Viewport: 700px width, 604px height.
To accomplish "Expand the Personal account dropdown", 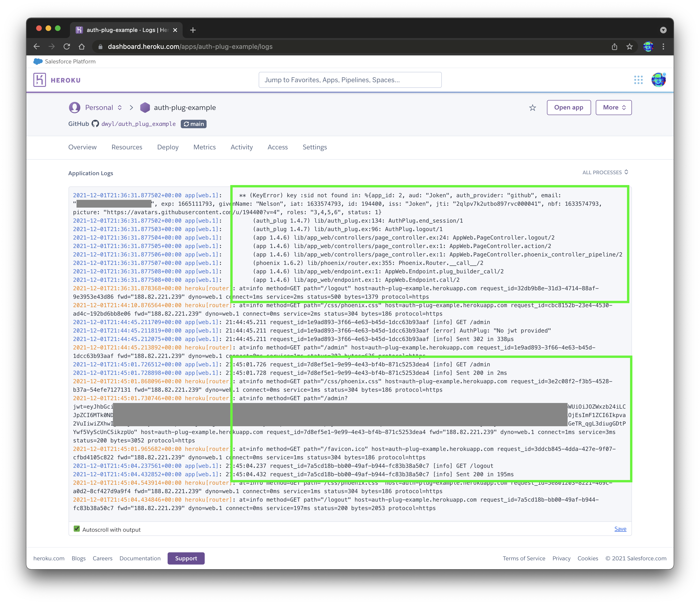I will pos(120,108).
